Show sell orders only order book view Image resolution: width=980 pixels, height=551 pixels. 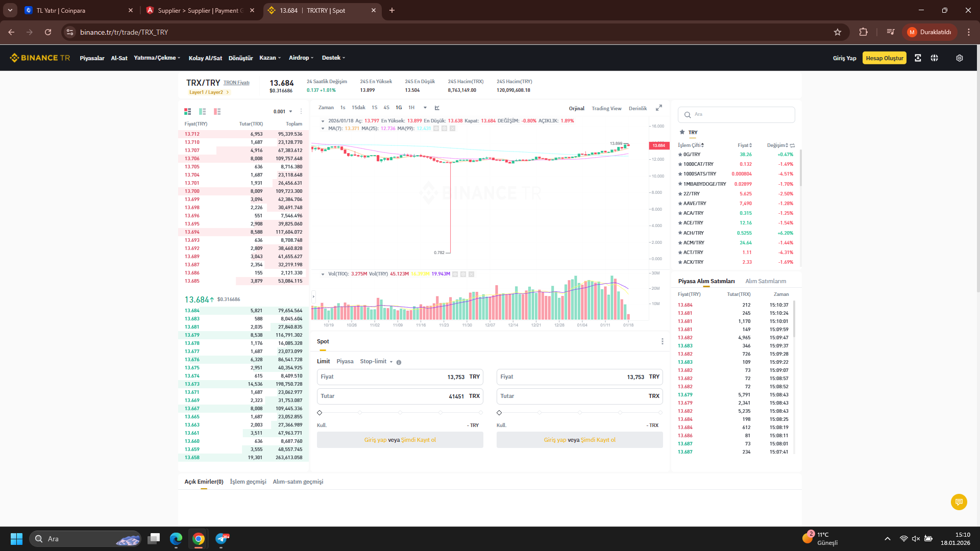217,111
